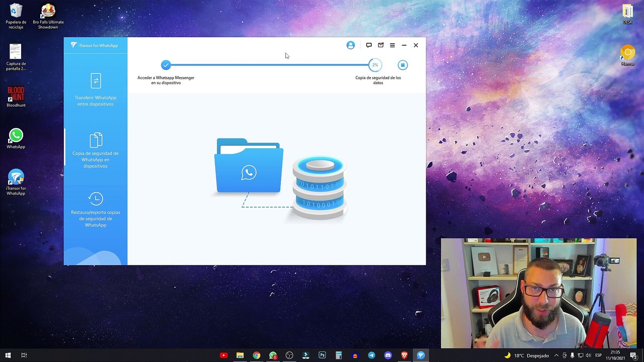Open the volume control in system tray

588,355
